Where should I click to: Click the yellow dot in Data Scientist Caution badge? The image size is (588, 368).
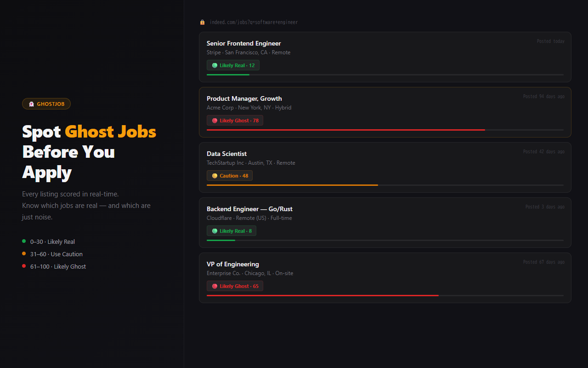(215, 176)
